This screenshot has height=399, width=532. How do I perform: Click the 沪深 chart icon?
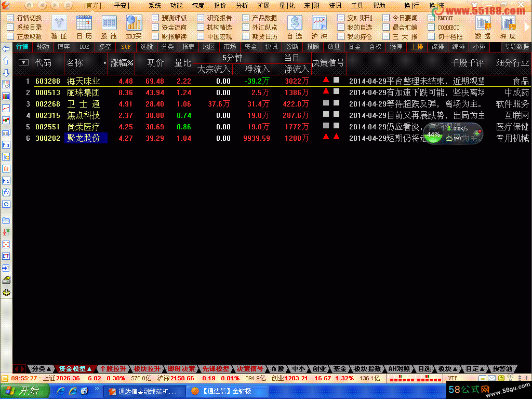(319, 23)
